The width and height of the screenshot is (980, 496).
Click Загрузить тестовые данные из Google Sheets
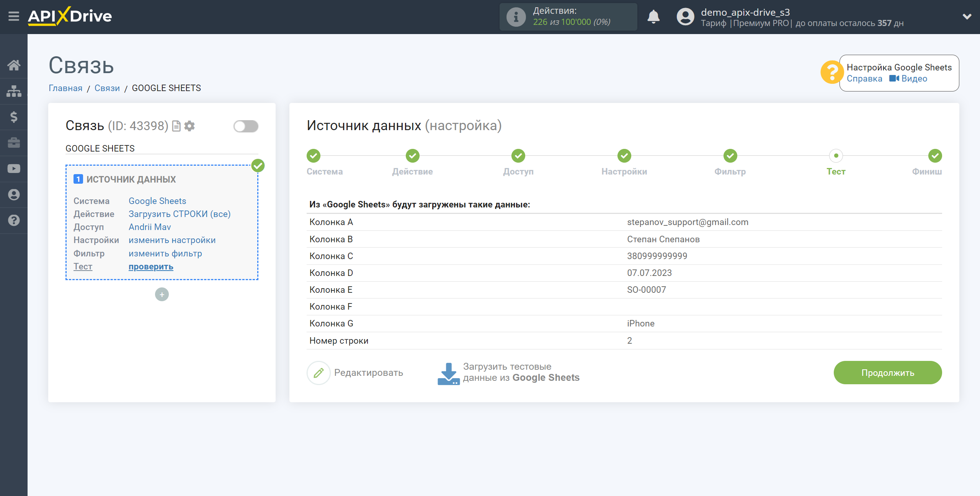coord(521,372)
